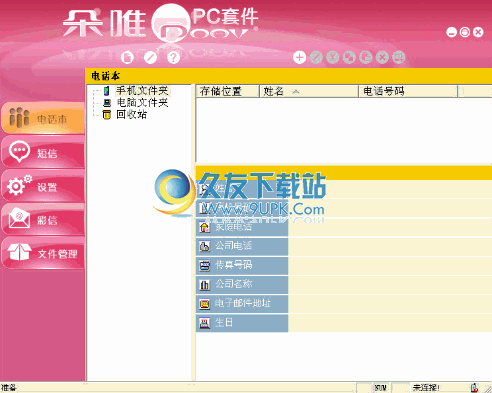Click the 未连接 connection status text
492x393 pixels.
click(426, 388)
